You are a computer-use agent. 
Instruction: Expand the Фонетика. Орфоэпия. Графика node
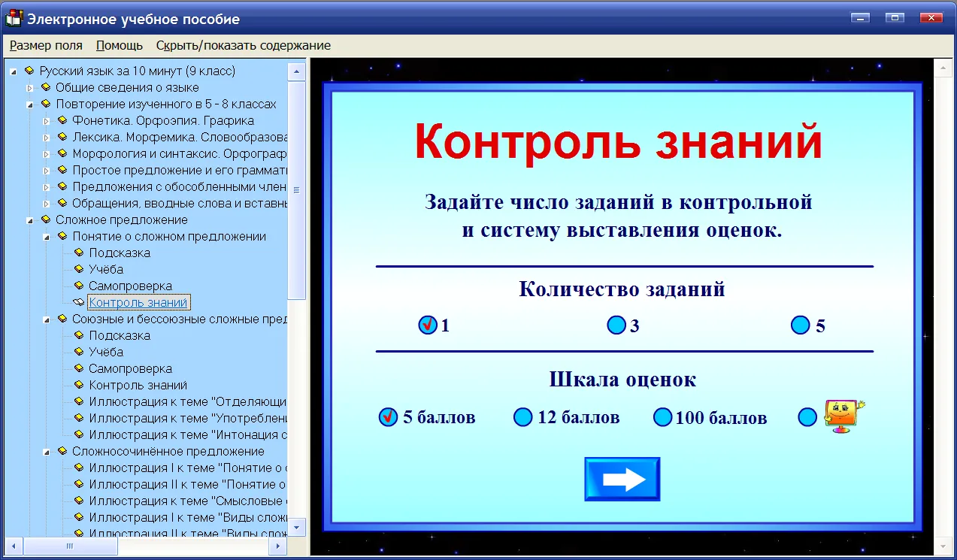click(46, 121)
